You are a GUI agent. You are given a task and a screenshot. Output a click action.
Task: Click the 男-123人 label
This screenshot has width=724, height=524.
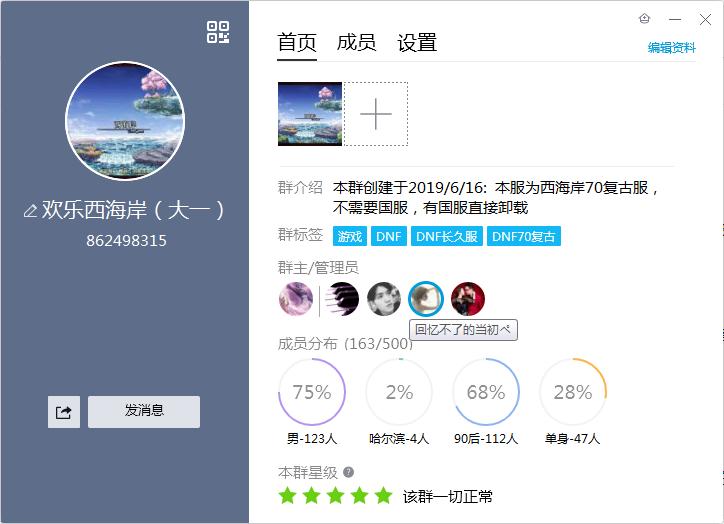coord(312,438)
